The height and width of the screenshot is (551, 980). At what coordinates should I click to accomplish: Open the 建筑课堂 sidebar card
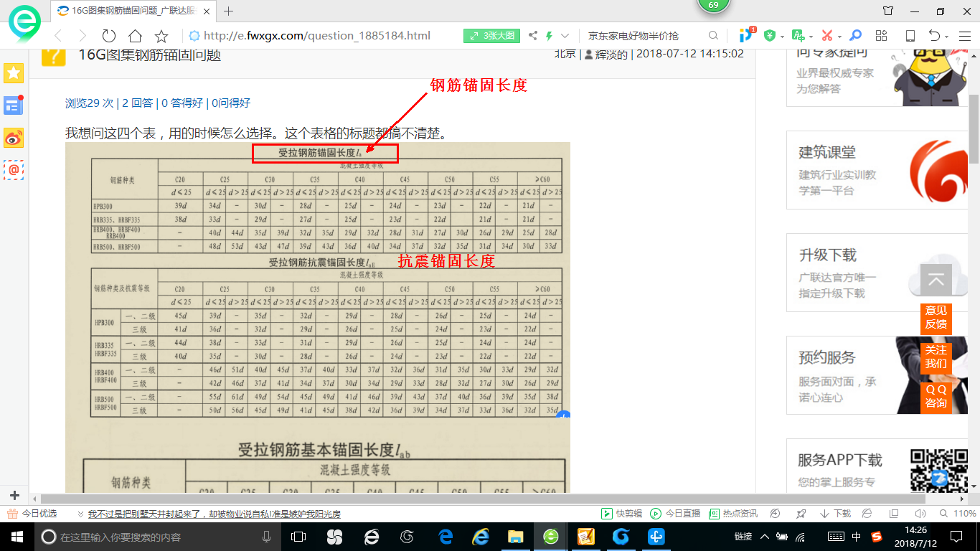877,170
